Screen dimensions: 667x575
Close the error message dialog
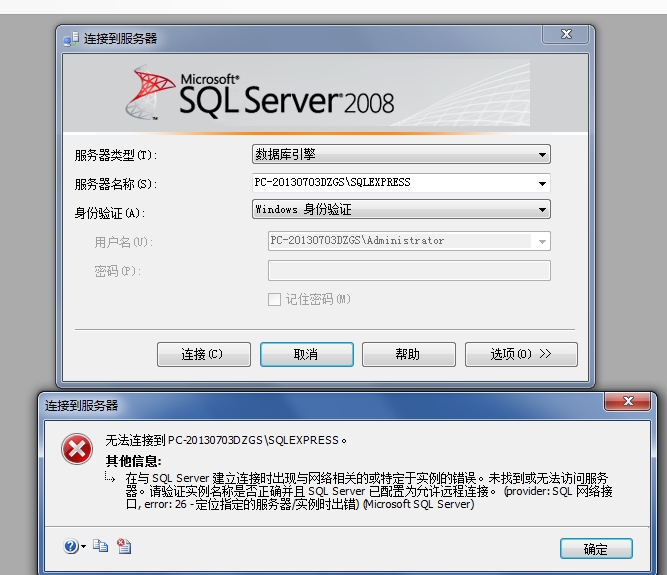627,401
